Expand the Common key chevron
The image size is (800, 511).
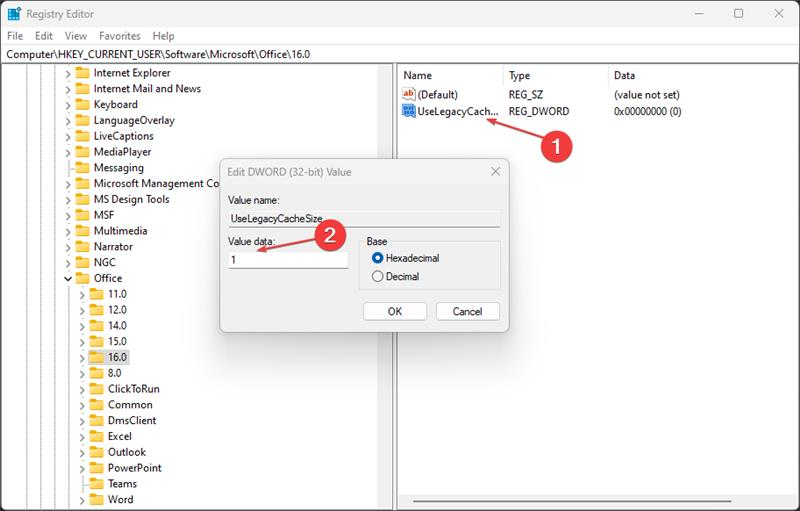[82, 405]
